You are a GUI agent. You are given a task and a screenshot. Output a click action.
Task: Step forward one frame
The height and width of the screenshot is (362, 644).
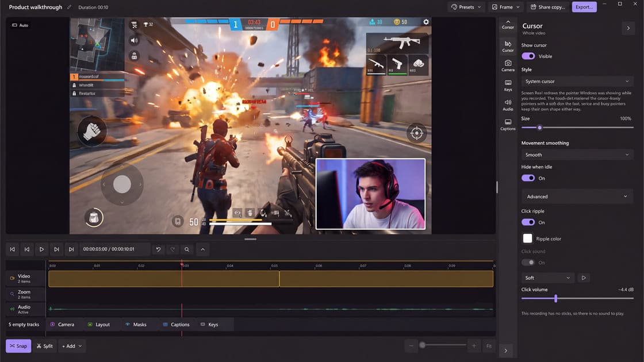pos(57,249)
